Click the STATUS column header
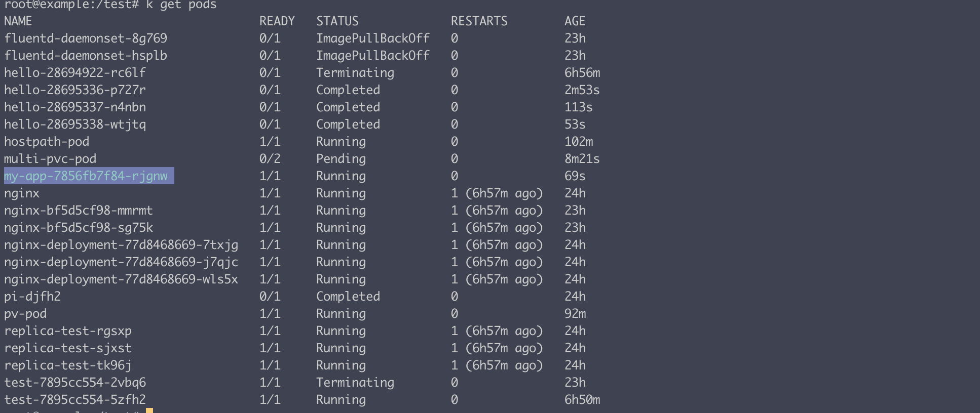Viewport: 980px width, 413px height. [337, 21]
